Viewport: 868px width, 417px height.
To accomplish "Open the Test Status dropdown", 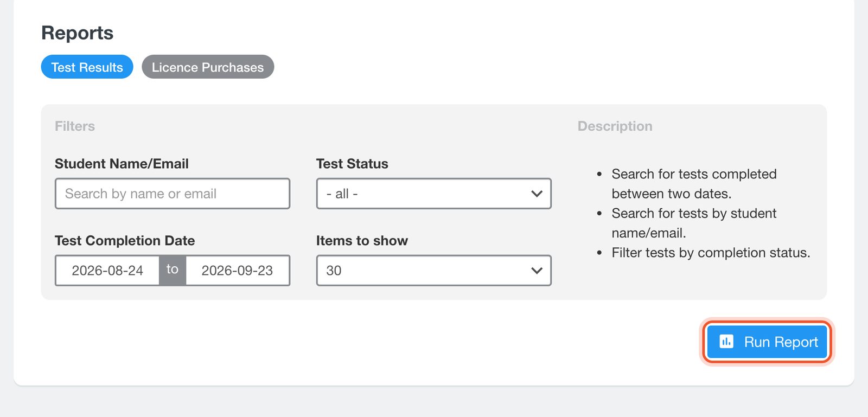I will 434,194.
